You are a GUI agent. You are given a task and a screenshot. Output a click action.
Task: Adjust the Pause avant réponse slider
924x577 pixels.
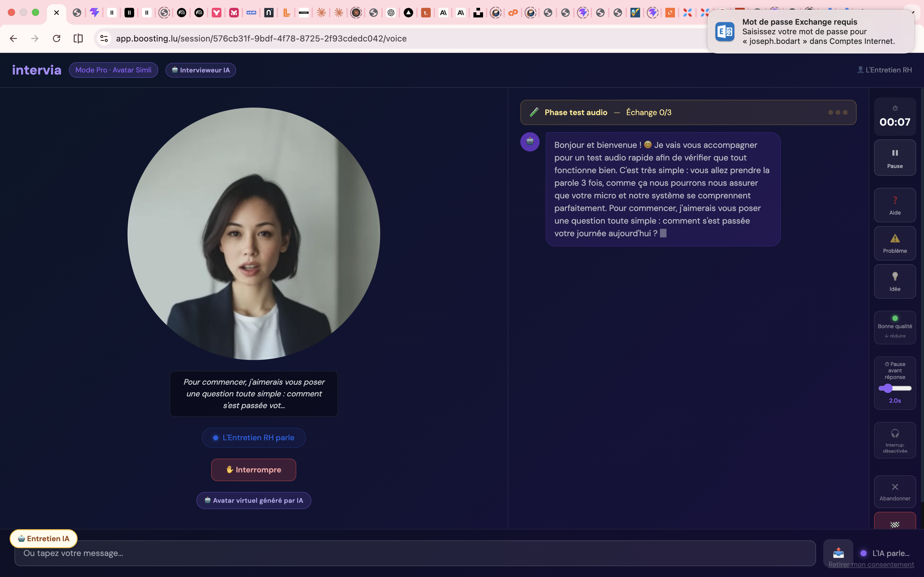pos(896,388)
